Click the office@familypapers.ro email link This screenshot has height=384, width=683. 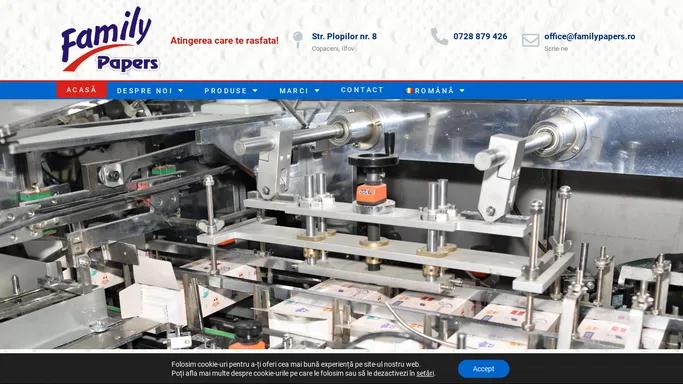click(589, 37)
